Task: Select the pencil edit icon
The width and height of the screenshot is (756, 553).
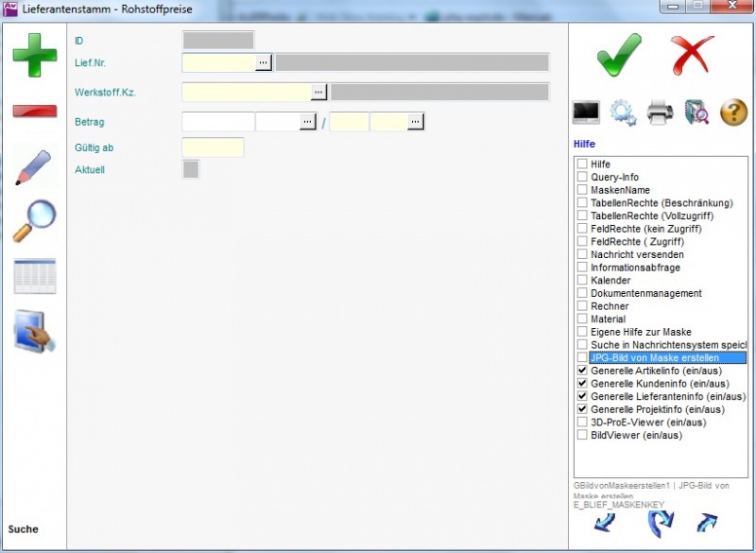Action: (x=34, y=166)
